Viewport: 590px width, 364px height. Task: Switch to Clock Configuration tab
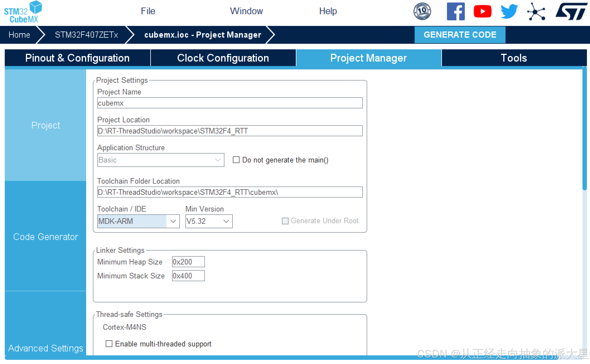(x=223, y=58)
